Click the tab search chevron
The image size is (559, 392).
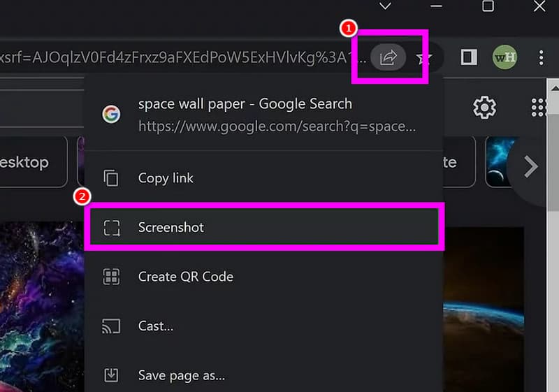[385, 6]
